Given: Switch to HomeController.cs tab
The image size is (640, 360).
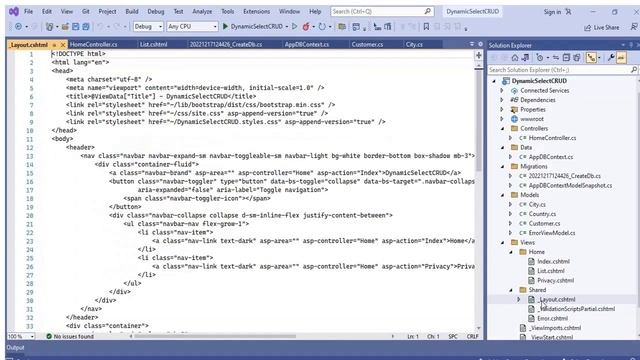Looking at the screenshot, I should click(93, 44).
